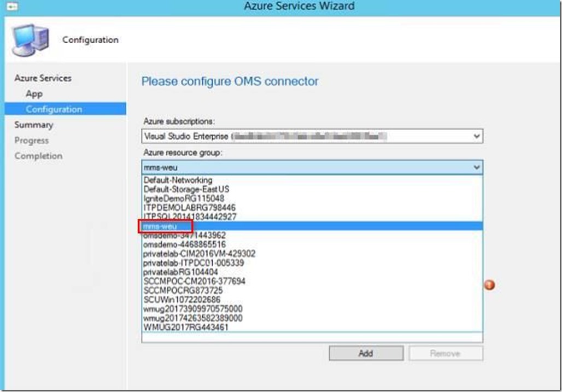Click the computer Configuration header icon
This screenshot has width=562, height=392.
(x=31, y=40)
